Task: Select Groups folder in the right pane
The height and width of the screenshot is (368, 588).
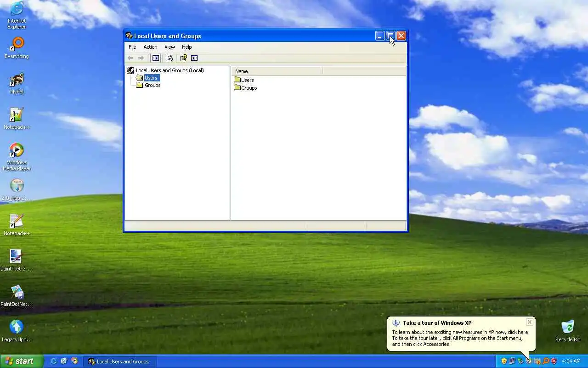Action: click(245, 88)
